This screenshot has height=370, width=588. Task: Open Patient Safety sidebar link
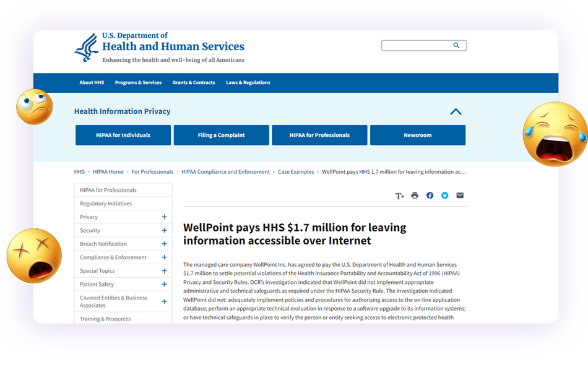click(x=97, y=285)
